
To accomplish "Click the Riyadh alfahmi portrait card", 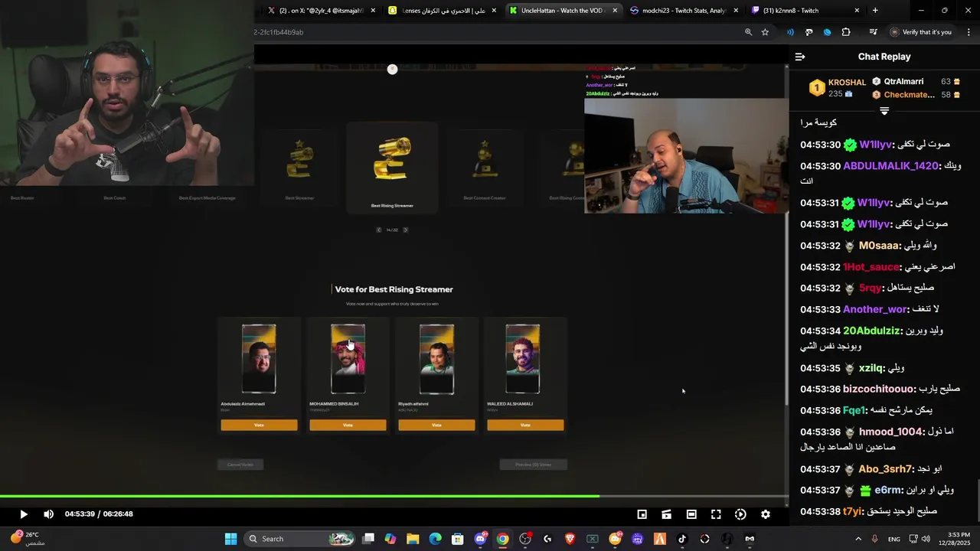I will pyautogui.click(x=436, y=359).
